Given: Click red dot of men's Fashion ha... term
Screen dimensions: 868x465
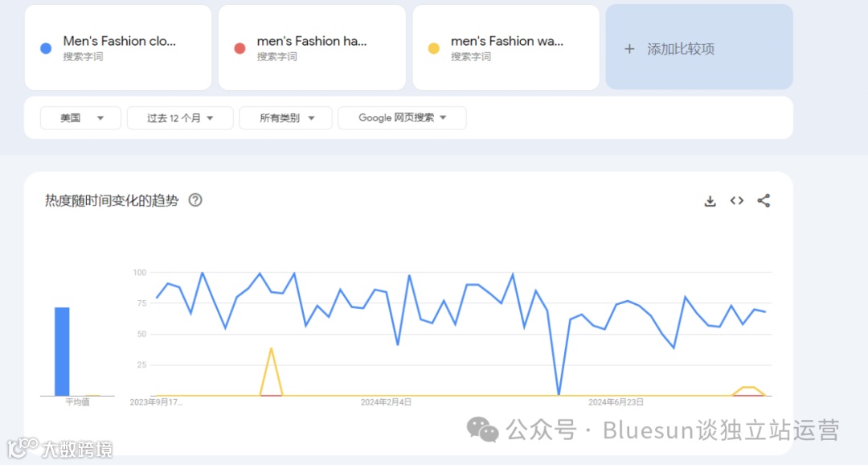Looking at the screenshot, I should (240, 49).
